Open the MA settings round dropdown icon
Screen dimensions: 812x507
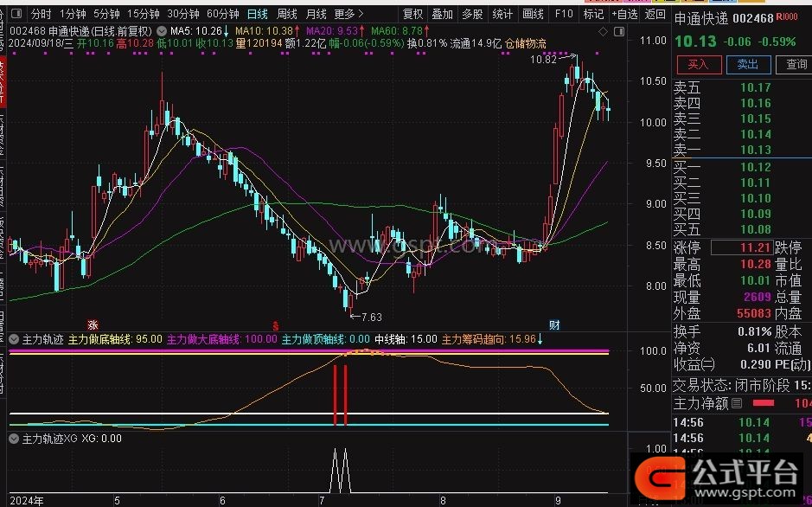(x=163, y=32)
